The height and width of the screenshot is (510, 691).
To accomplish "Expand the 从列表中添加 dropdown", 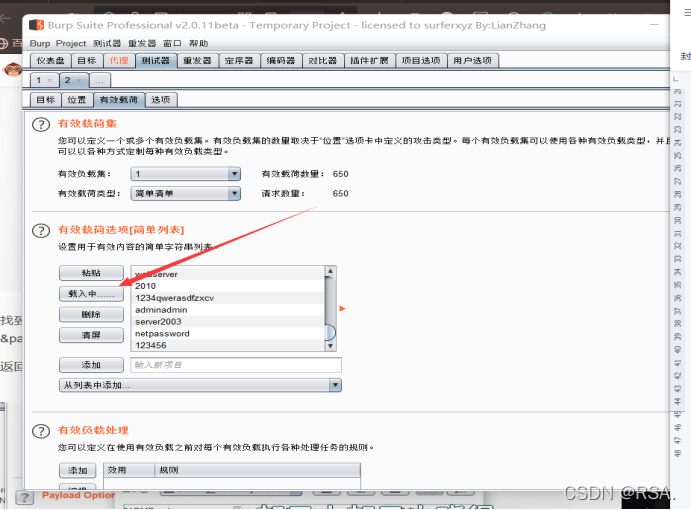I will pyautogui.click(x=201, y=385).
